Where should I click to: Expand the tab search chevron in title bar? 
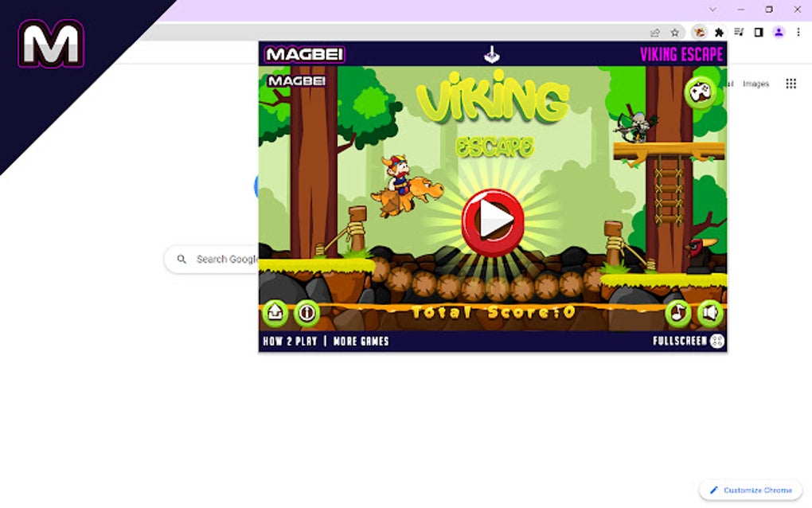coord(712,10)
